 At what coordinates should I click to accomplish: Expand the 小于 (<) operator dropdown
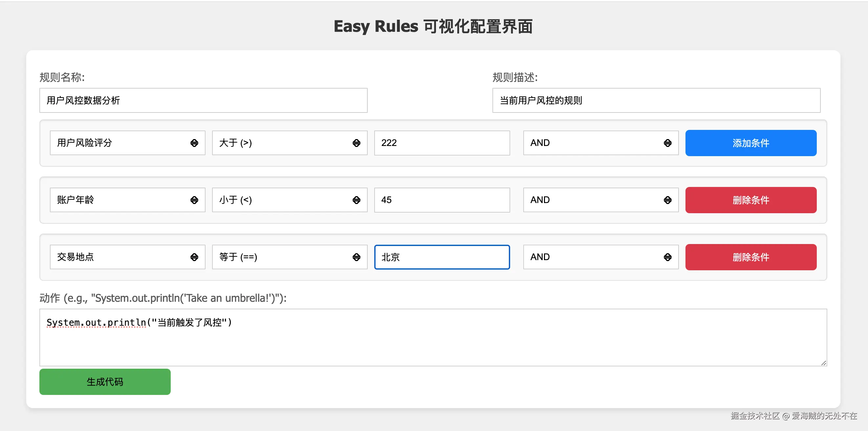(290, 200)
